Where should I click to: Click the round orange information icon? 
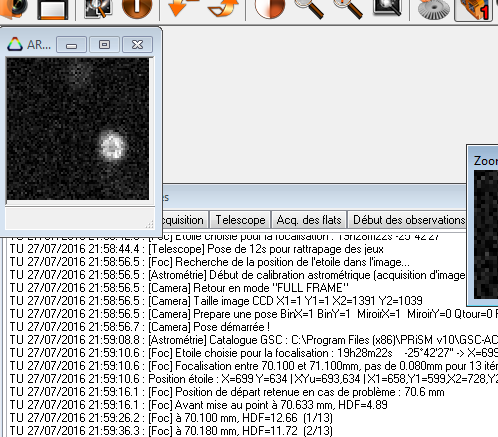click(x=137, y=8)
